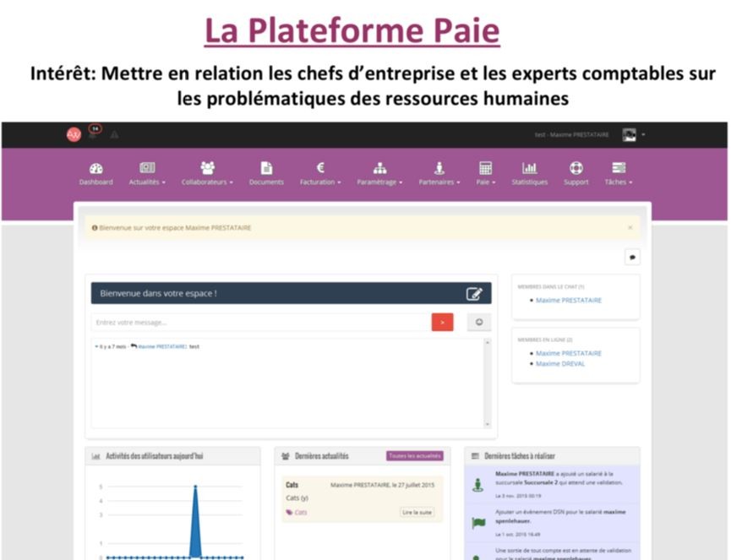
Task: Open notifications with the 14 badge
Action: pos(94,133)
